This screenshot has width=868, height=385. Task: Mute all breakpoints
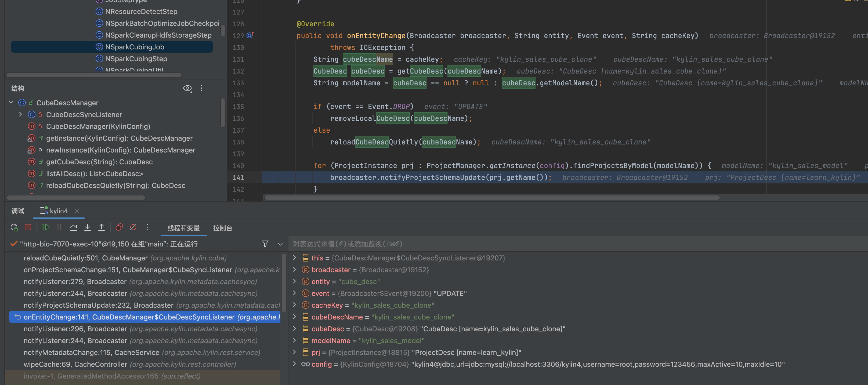click(133, 228)
